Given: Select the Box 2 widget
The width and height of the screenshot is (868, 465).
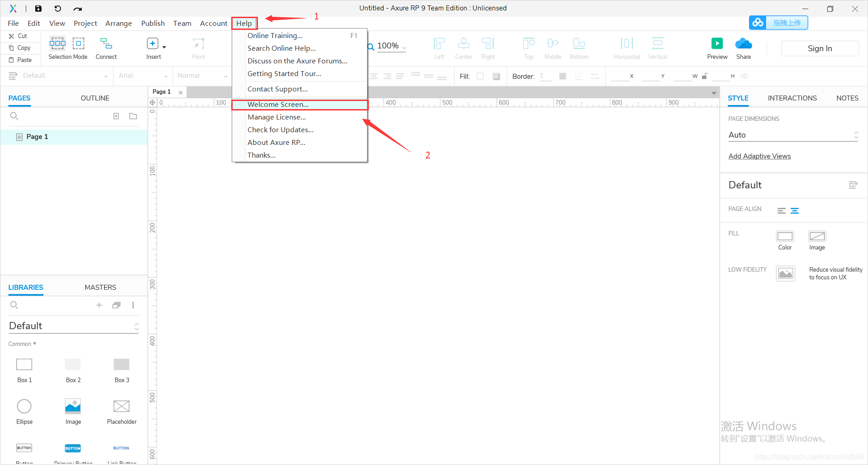Looking at the screenshot, I should [x=73, y=370].
